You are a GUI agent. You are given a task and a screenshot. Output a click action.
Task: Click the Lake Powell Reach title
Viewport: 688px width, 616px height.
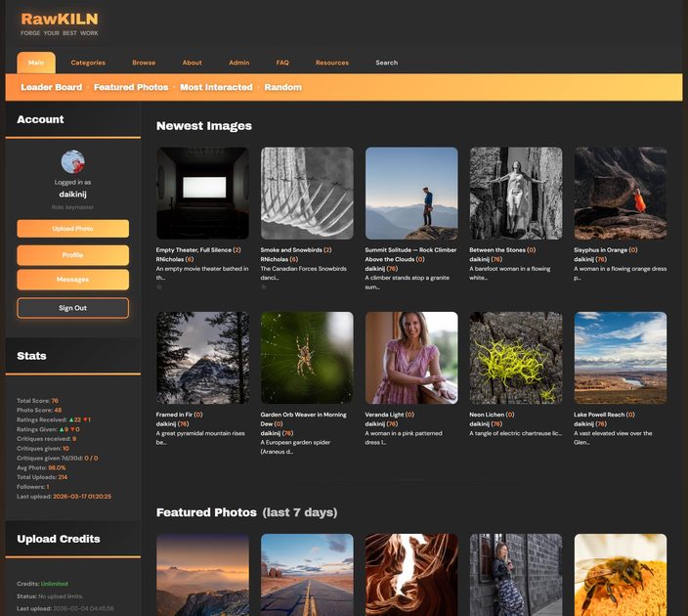[599, 415]
